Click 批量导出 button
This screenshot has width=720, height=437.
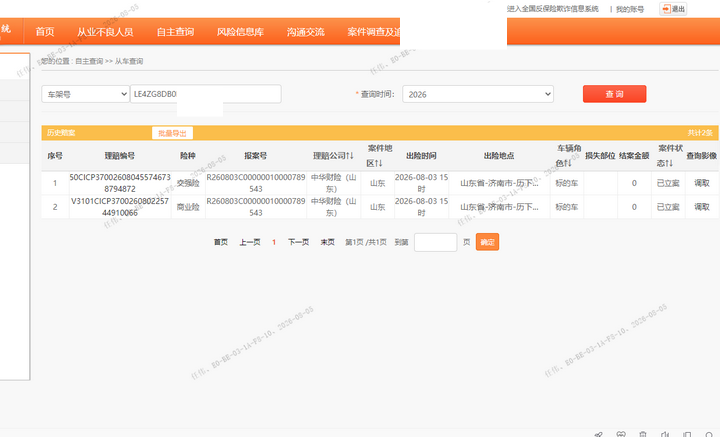[172, 133]
